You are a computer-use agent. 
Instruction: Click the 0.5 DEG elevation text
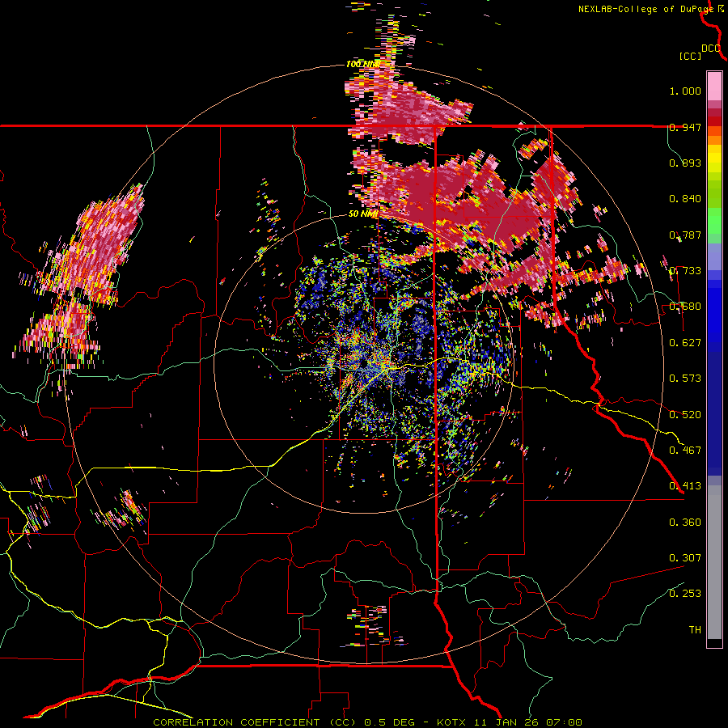388,722
